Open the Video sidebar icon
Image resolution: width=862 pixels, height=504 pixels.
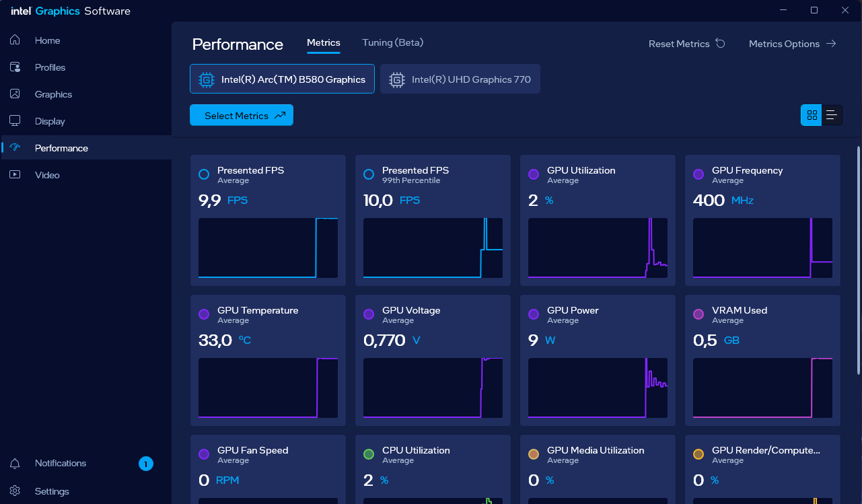[15, 175]
